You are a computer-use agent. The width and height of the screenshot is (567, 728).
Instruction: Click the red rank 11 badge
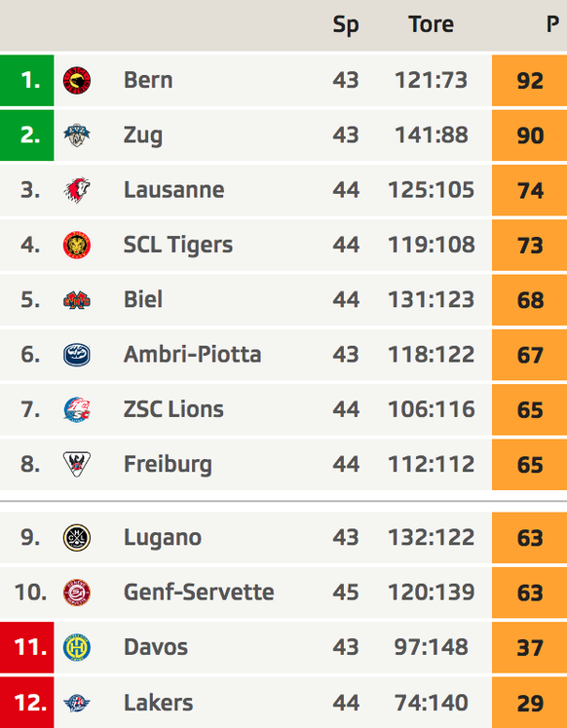click(27, 647)
